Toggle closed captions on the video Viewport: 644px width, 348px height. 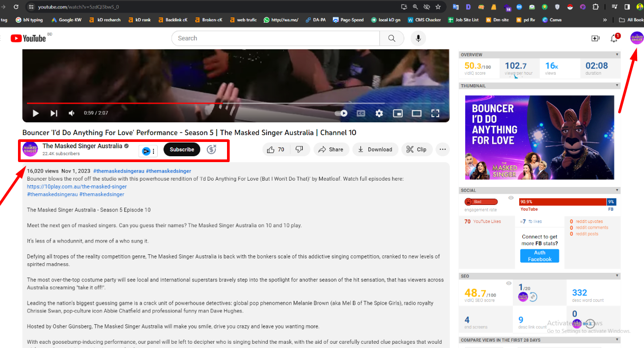point(360,113)
